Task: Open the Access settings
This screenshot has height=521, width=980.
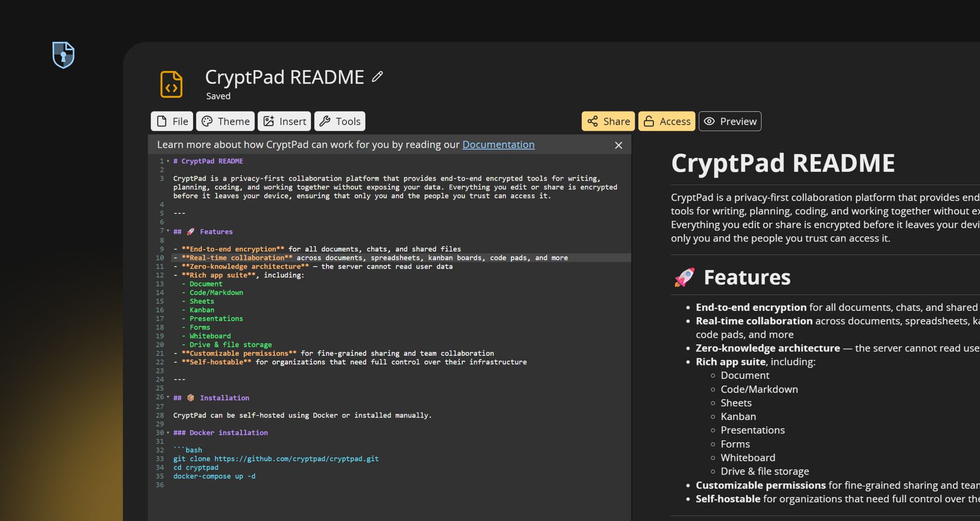Action: point(667,121)
